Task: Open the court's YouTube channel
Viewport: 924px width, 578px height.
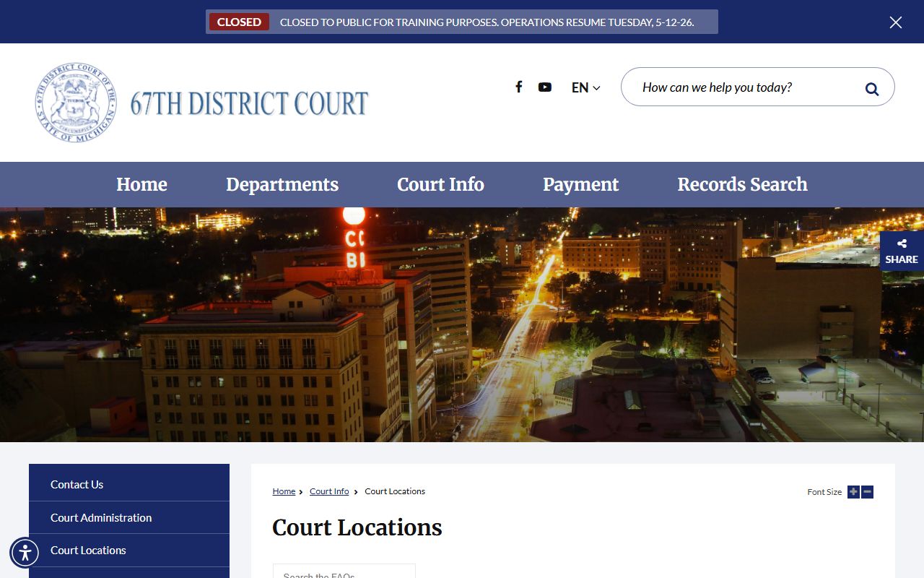Action: pyautogui.click(x=545, y=87)
